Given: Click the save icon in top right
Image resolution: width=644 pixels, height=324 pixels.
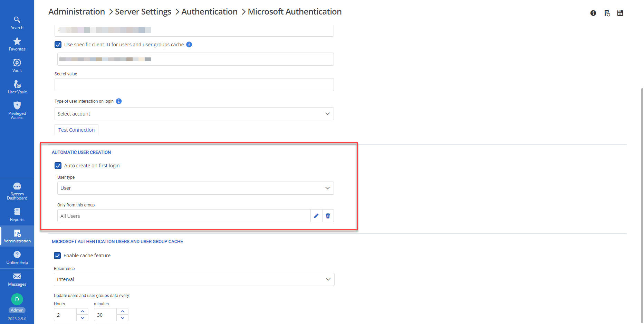Looking at the screenshot, I should click(620, 13).
